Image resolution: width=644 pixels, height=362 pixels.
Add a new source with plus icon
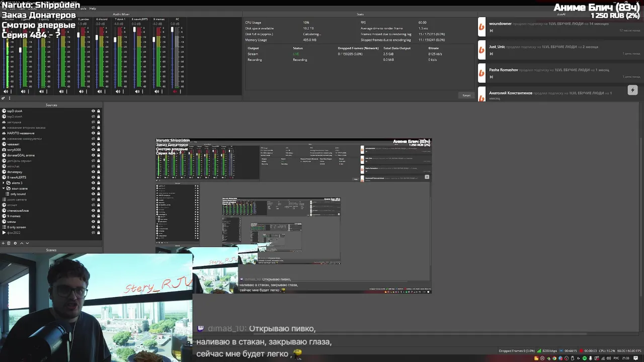[3, 243]
